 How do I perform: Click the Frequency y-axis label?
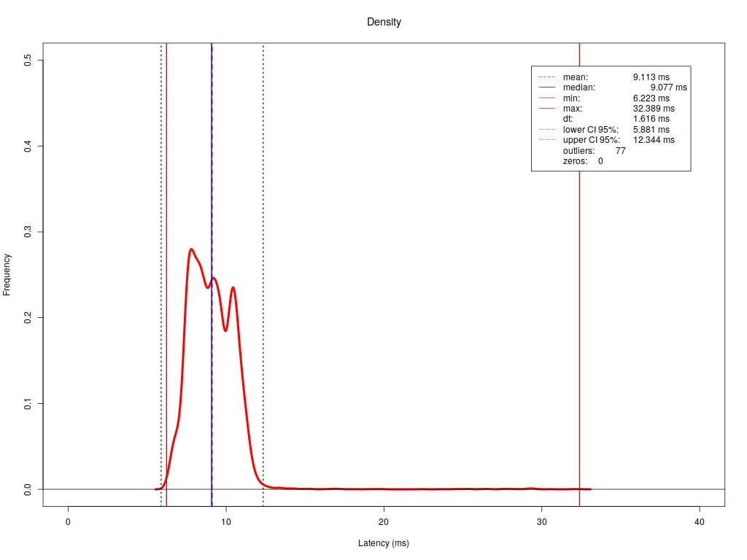(7, 274)
